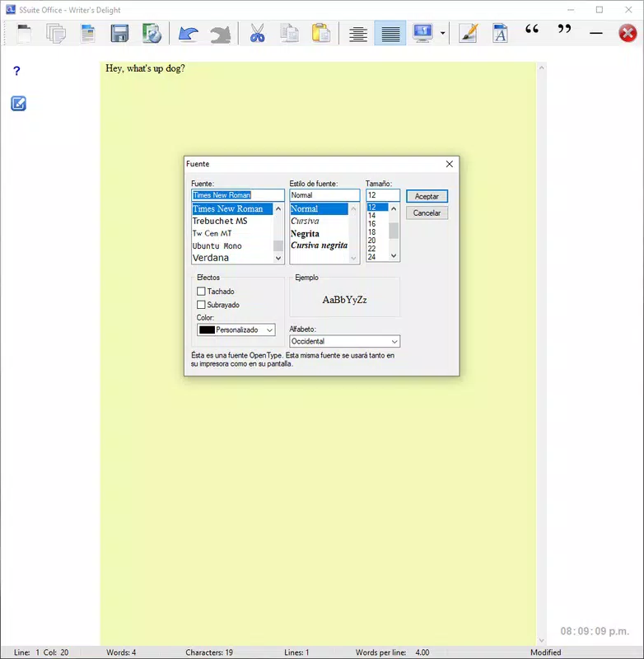Click the globe document export icon
The height and width of the screenshot is (659, 644).
[152, 33]
